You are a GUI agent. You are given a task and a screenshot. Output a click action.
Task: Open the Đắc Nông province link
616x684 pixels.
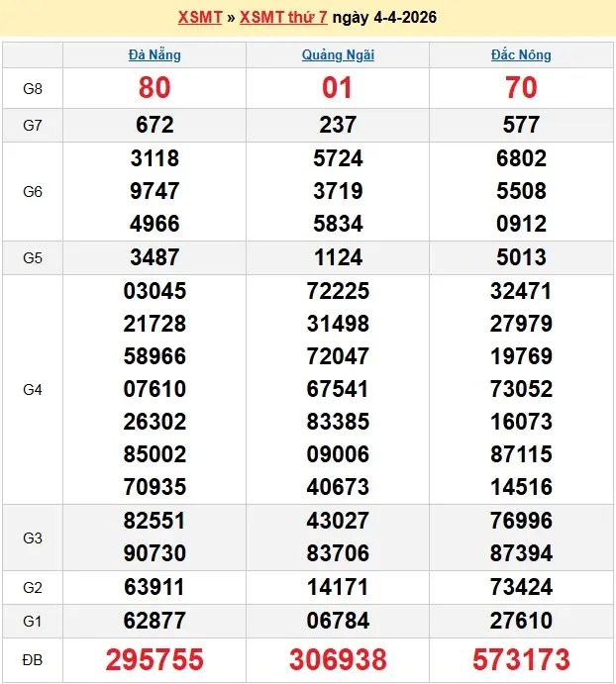pyautogui.click(x=521, y=54)
